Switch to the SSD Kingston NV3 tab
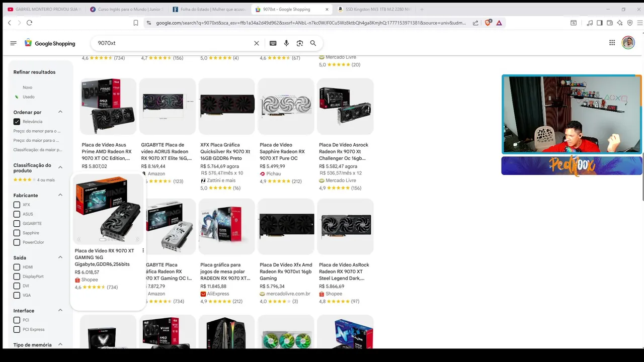This screenshot has width=644, height=362. (374, 9)
